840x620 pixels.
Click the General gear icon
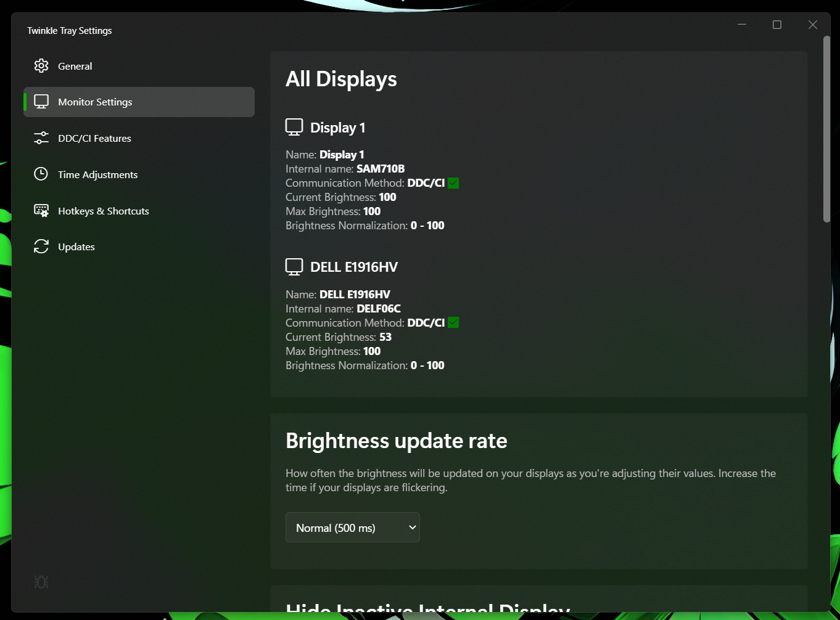pos(41,65)
